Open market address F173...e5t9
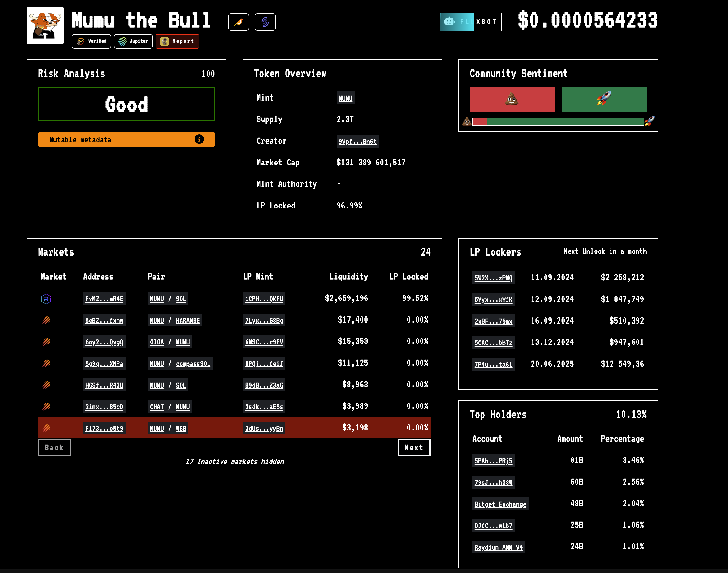728x573 pixels. click(x=104, y=428)
